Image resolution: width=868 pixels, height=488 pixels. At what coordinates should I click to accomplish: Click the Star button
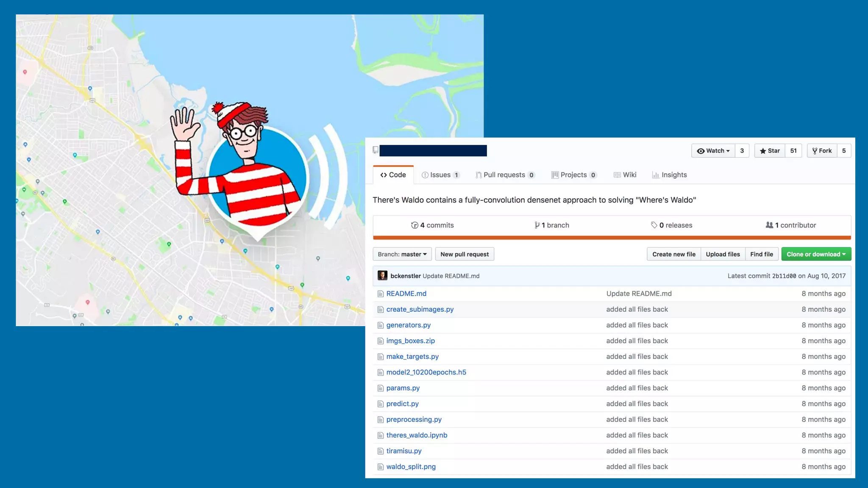coord(770,151)
